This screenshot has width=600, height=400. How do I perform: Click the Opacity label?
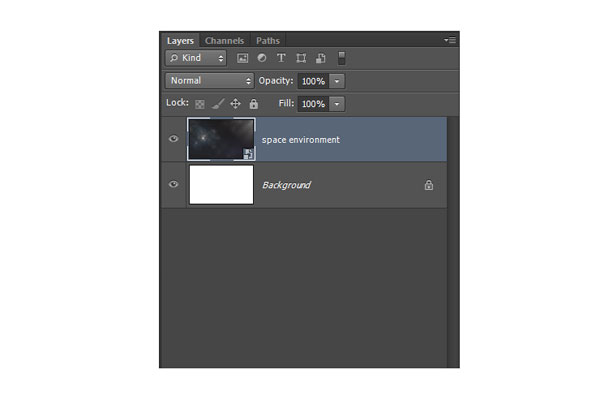point(276,81)
